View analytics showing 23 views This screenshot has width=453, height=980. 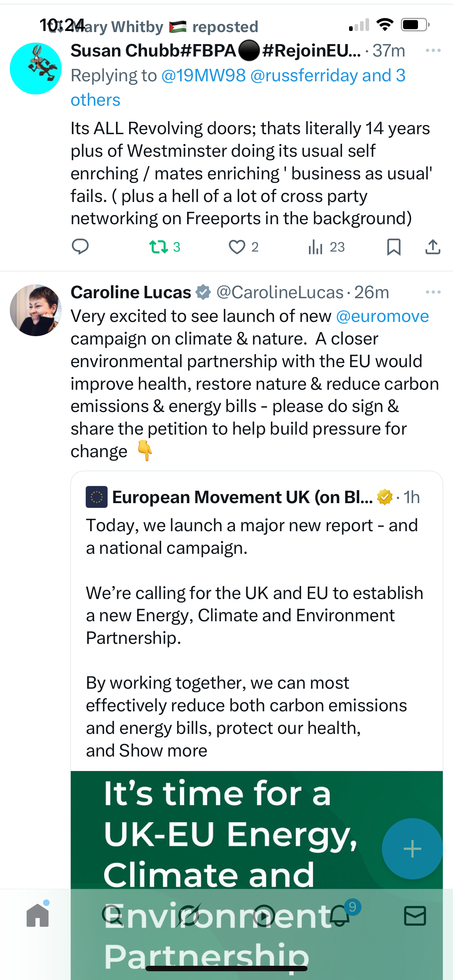click(326, 247)
